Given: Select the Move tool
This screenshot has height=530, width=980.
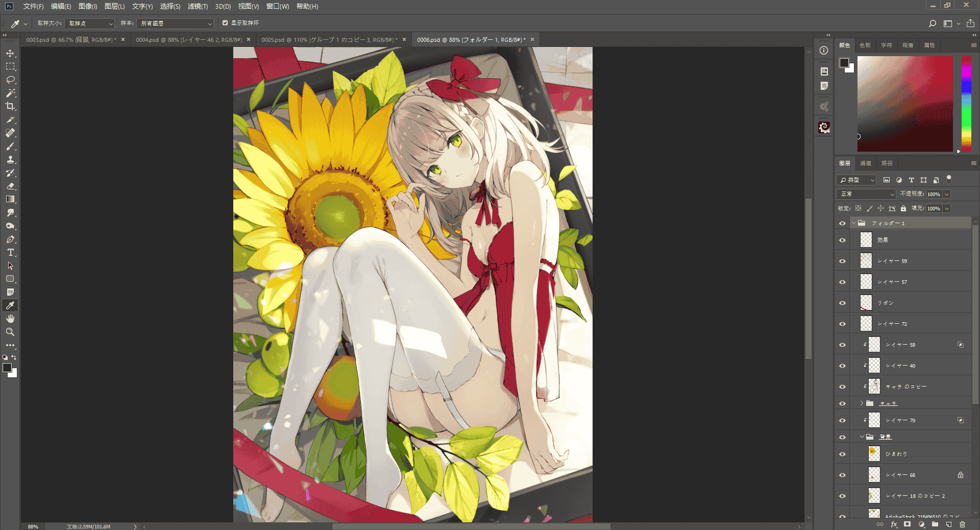Looking at the screenshot, I should click(10, 53).
